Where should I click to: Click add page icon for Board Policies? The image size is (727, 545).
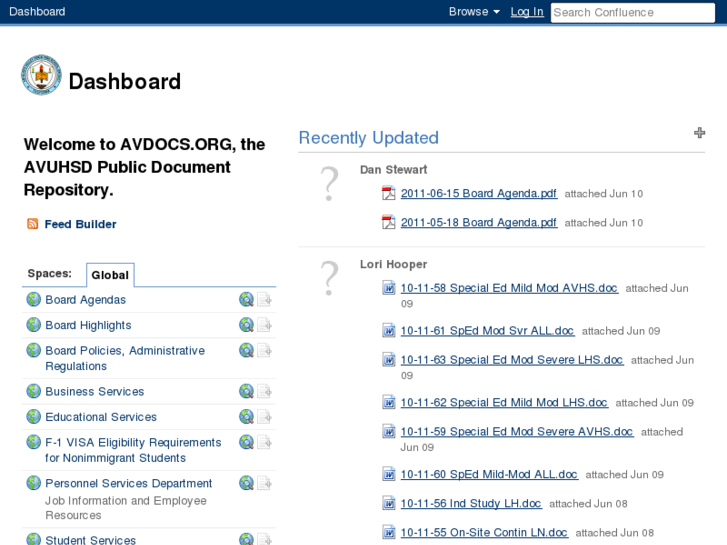pos(264,350)
